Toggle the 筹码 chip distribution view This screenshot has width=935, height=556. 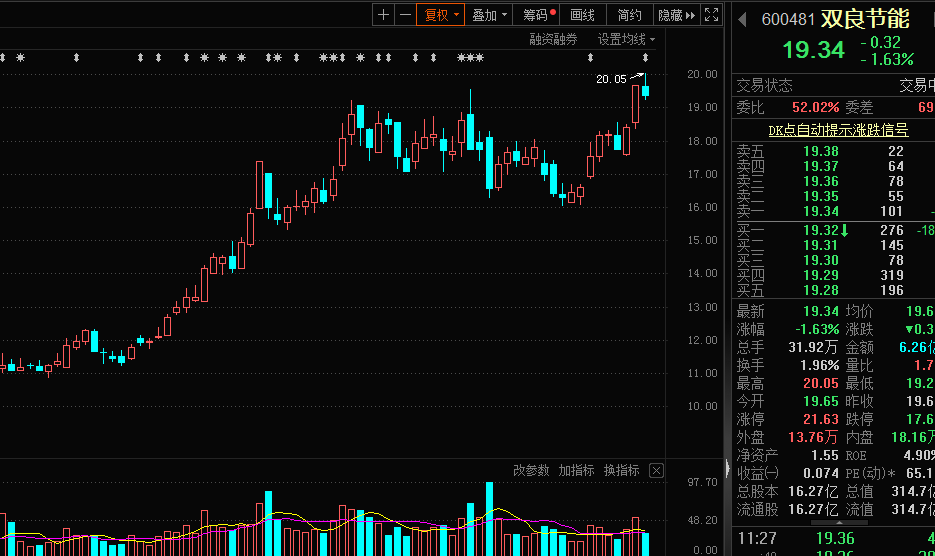tap(539, 15)
